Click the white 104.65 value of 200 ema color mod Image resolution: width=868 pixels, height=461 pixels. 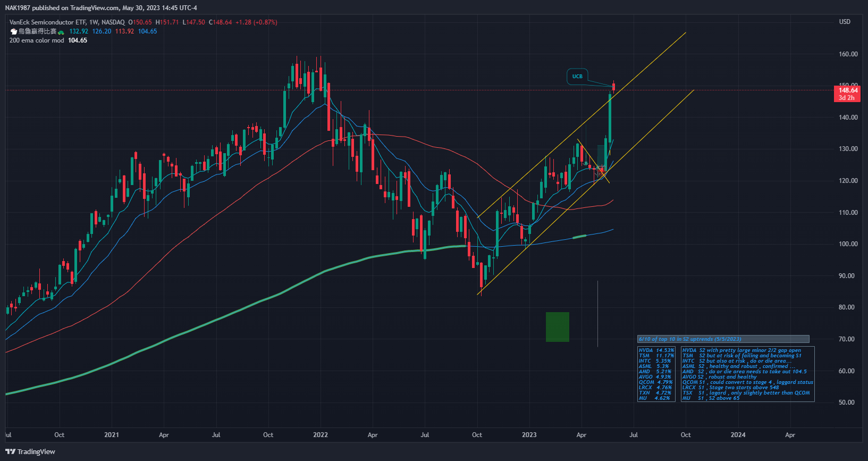click(78, 40)
